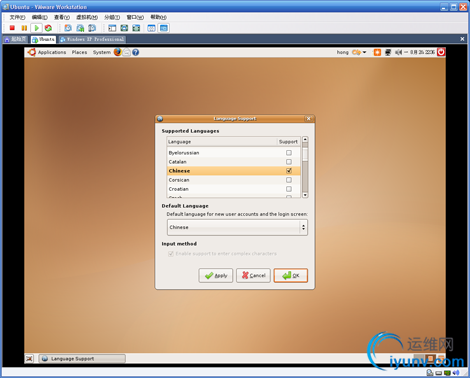Switch to the second workspace in switcher

point(431,358)
